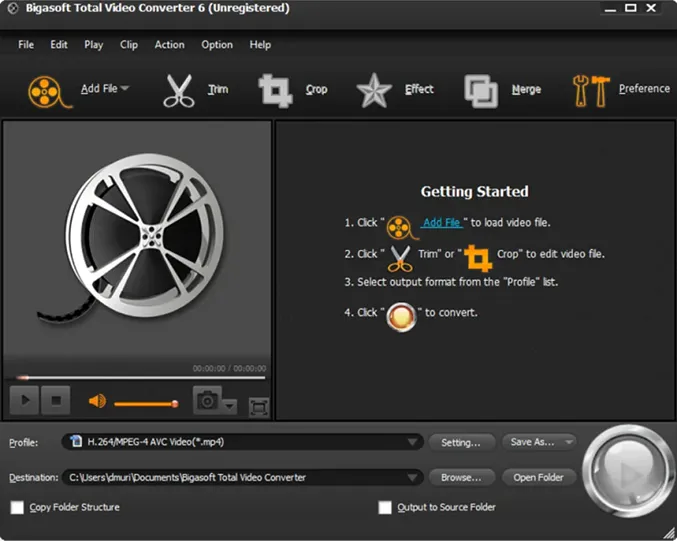Click the Browse... button
The width and height of the screenshot is (677, 541).
(462, 478)
